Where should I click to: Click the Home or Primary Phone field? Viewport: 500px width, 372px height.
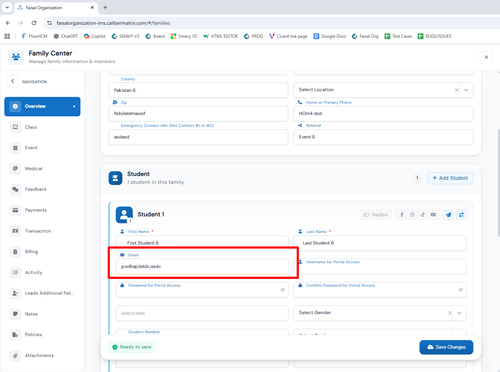(x=383, y=114)
